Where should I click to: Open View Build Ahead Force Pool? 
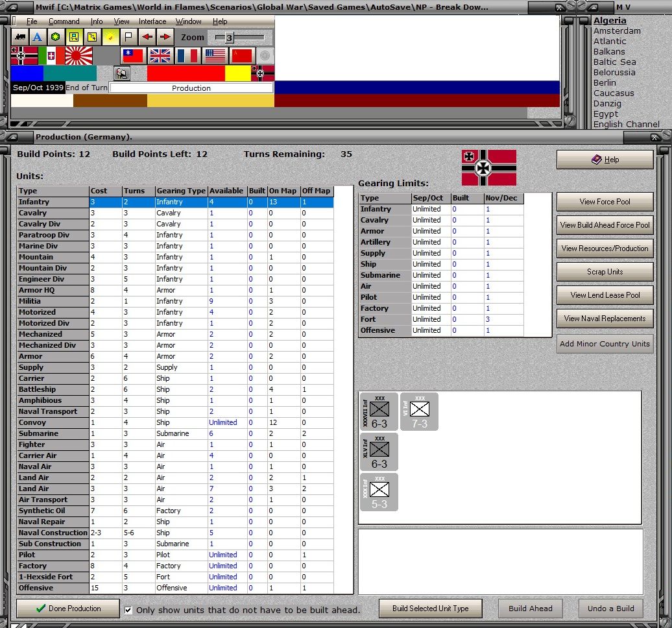point(605,225)
